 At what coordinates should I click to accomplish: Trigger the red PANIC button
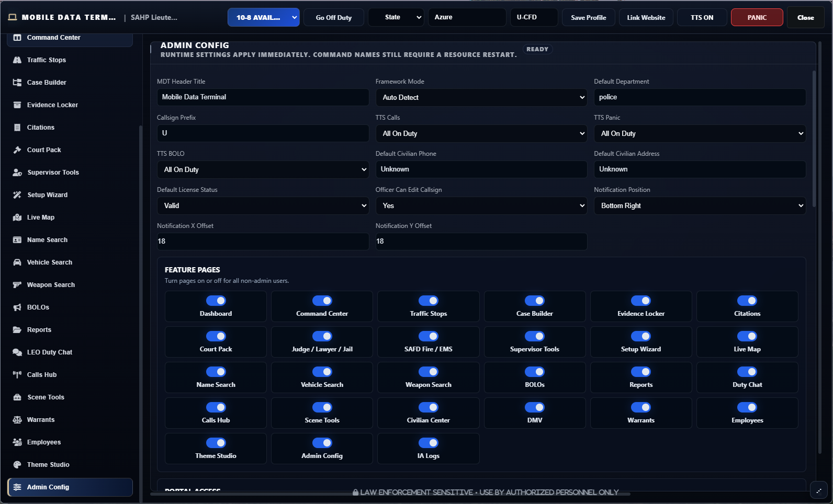pyautogui.click(x=757, y=17)
